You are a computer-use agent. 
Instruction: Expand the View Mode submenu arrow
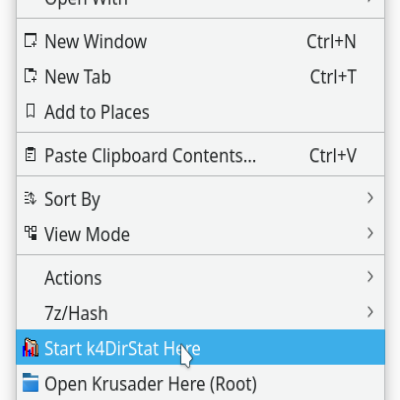click(x=370, y=233)
